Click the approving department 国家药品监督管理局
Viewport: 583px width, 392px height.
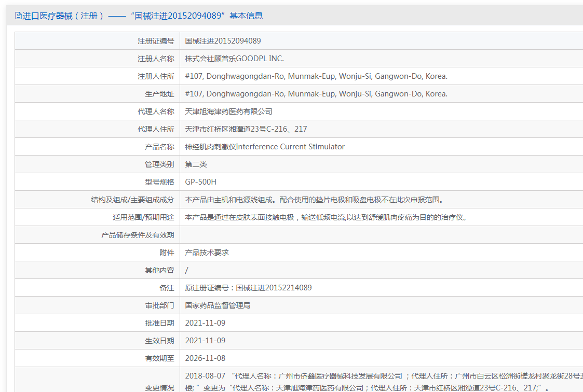tap(218, 305)
